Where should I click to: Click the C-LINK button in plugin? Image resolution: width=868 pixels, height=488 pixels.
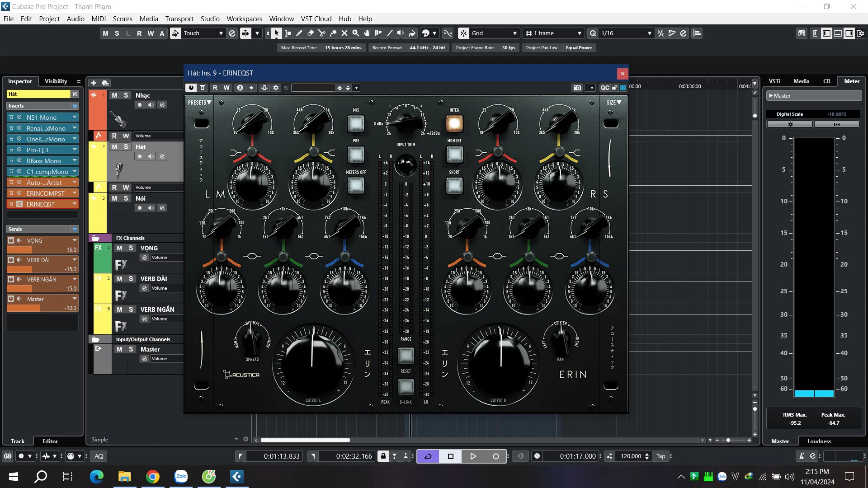(406, 387)
